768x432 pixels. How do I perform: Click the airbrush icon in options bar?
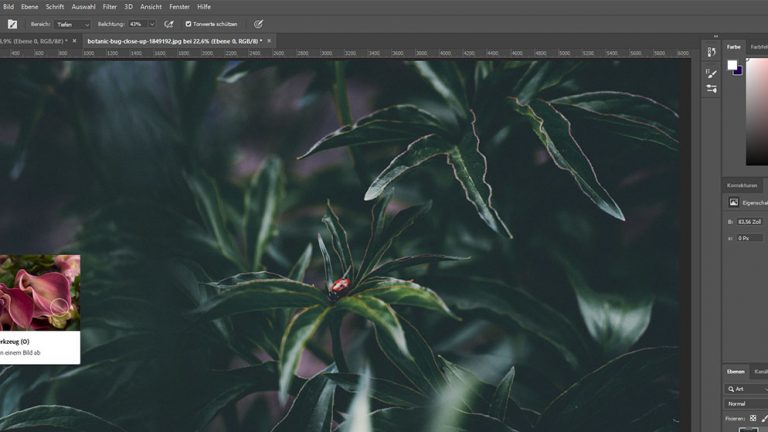[168, 24]
